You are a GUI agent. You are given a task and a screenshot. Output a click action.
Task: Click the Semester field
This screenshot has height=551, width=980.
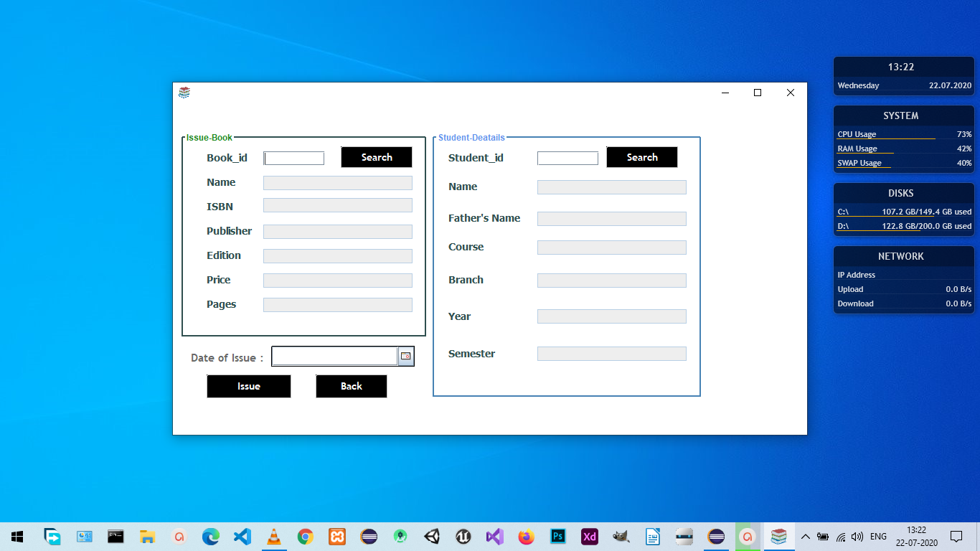coord(612,354)
